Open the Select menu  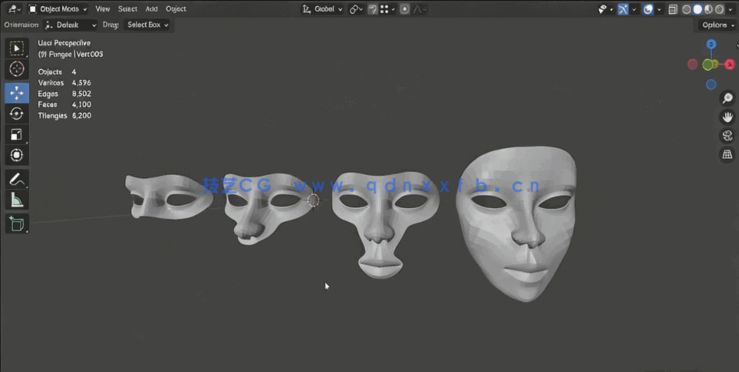point(127,9)
